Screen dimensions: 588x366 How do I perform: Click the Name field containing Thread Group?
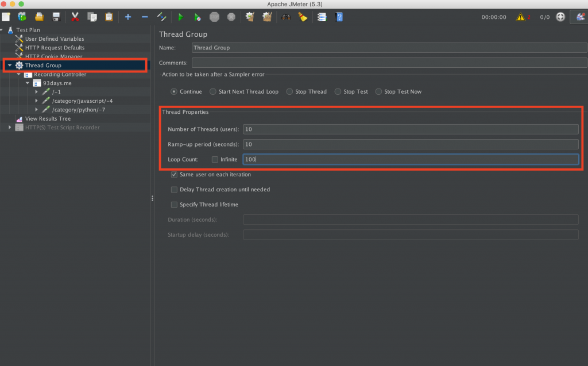(x=389, y=48)
